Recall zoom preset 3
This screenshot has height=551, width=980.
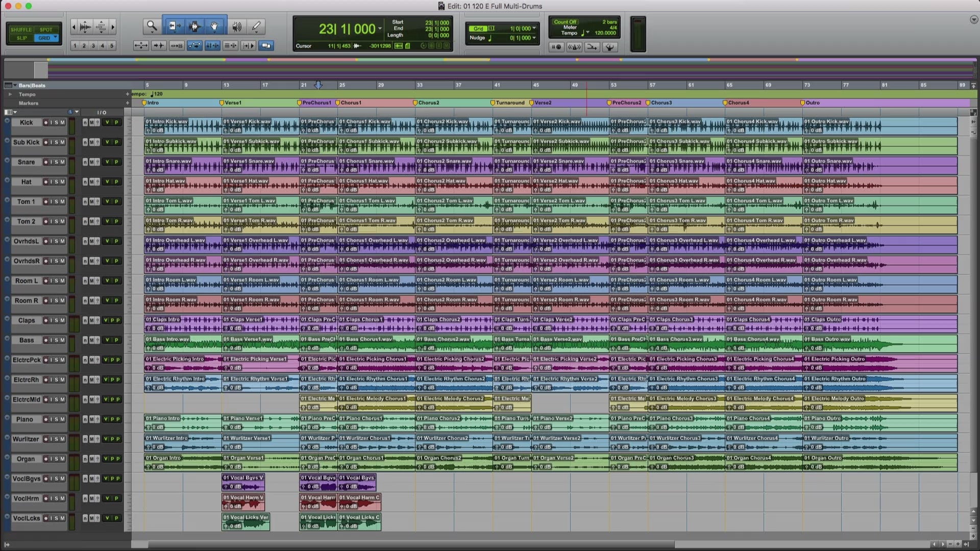coord(93,45)
